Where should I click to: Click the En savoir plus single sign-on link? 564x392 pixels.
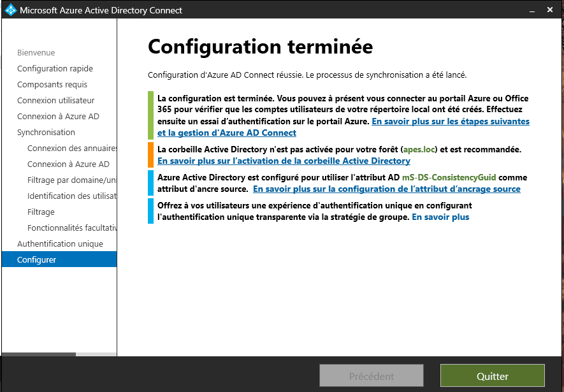pos(440,217)
